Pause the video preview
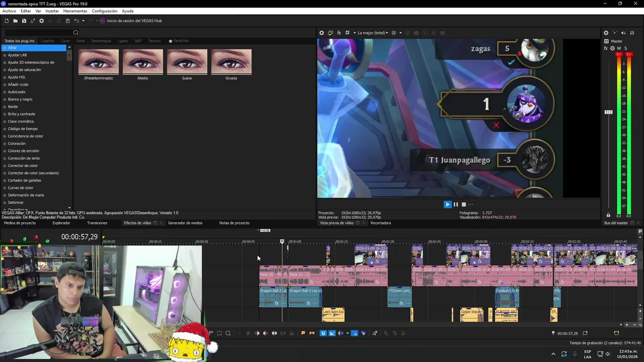 [x=456, y=204]
